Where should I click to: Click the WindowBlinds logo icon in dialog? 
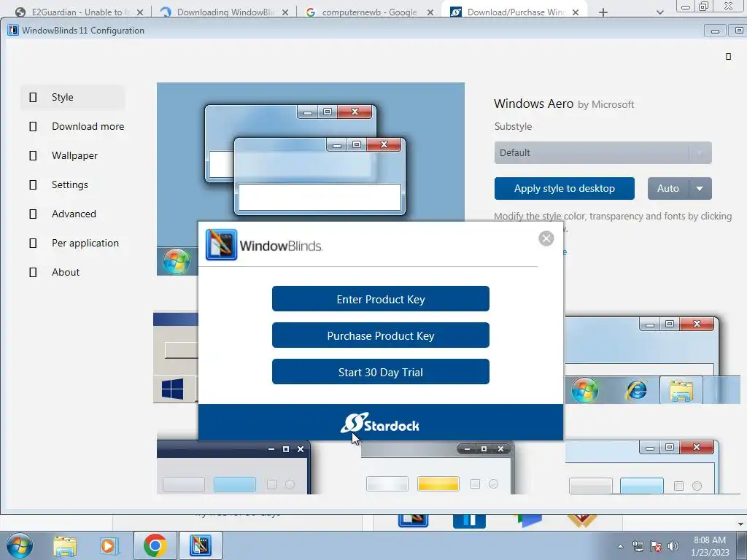click(221, 245)
